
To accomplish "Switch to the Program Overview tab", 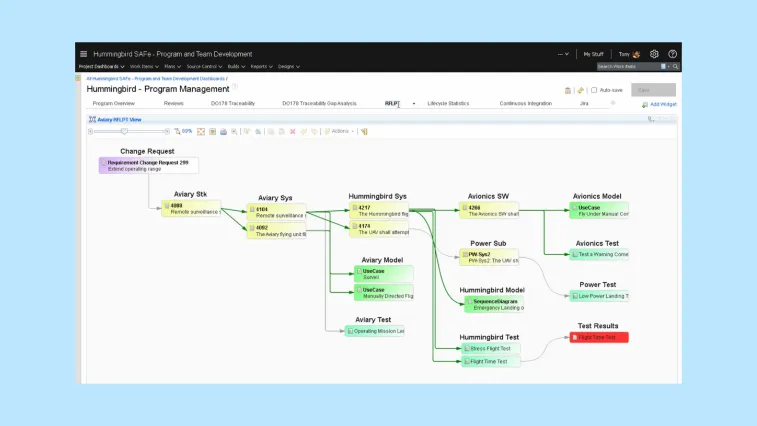I will coord(113,103).
